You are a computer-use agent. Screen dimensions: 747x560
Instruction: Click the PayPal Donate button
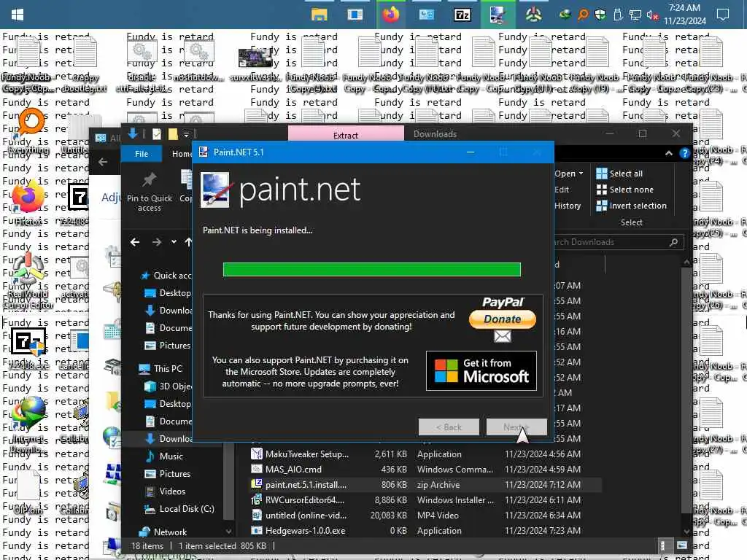click(502, 319)
